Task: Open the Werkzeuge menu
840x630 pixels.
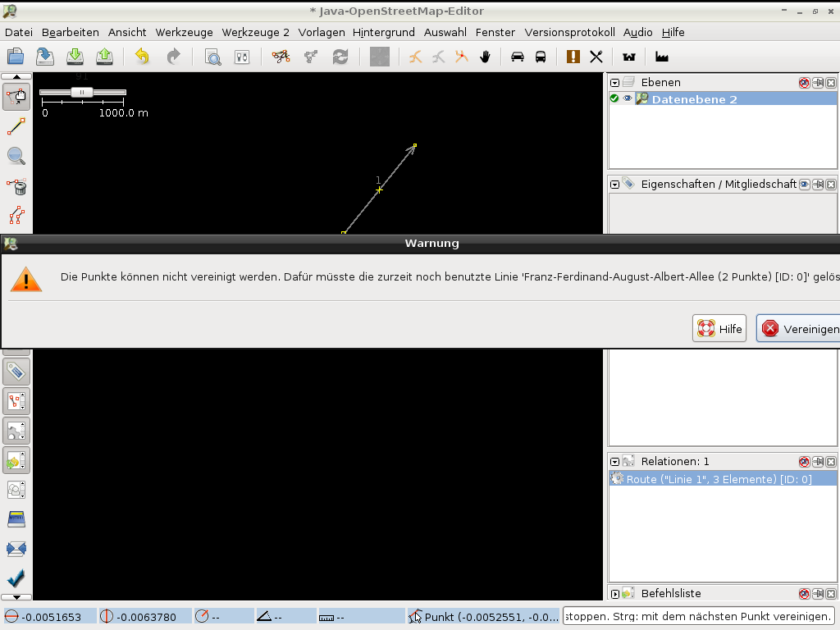Action: (x=184, y=32)
